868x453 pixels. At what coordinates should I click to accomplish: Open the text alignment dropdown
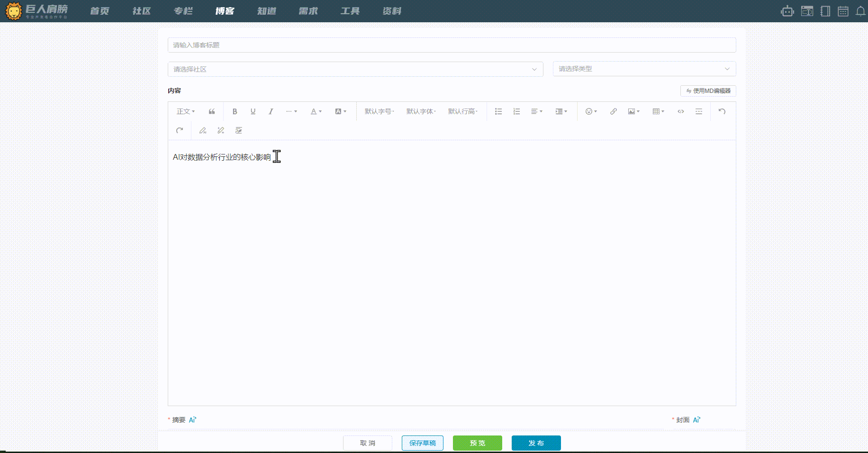(537, 111)
